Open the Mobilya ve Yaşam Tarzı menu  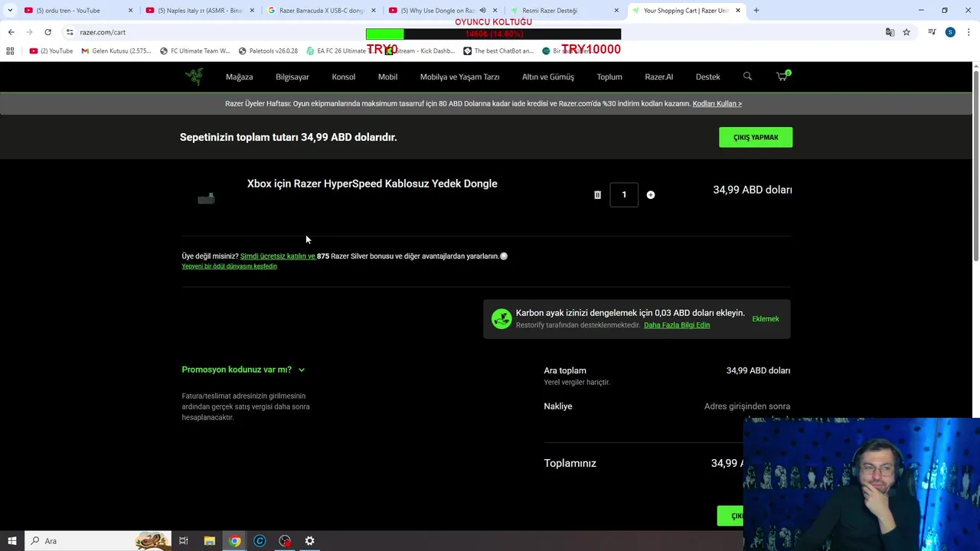(459, 77)
